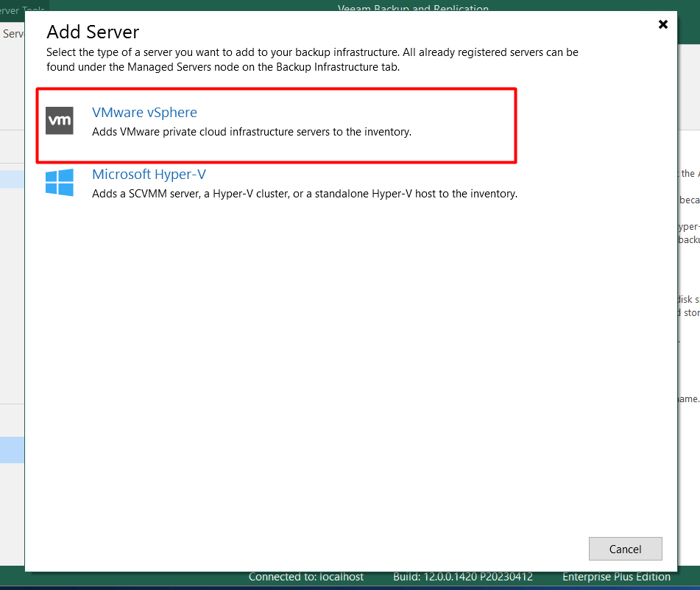
Task: Click the Build: 12.0.0.1420 P20230412 status entry
Action: [463, 577]
